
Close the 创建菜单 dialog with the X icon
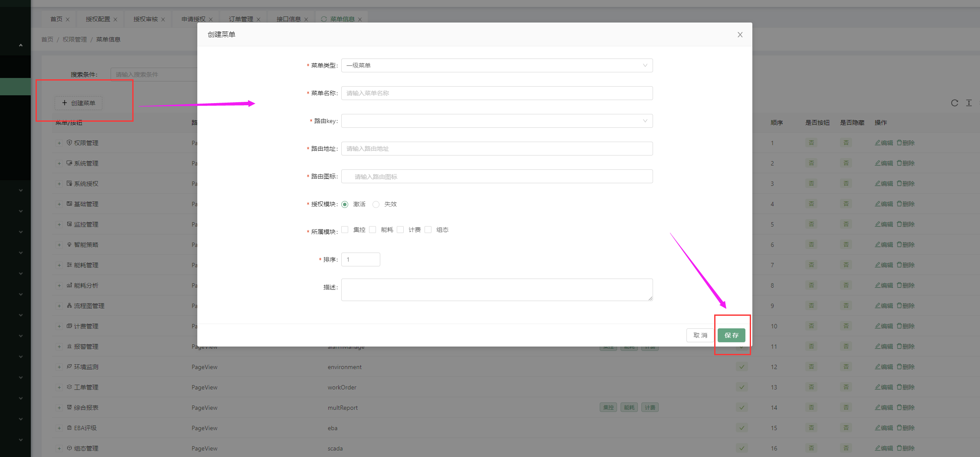click(740, 35)
